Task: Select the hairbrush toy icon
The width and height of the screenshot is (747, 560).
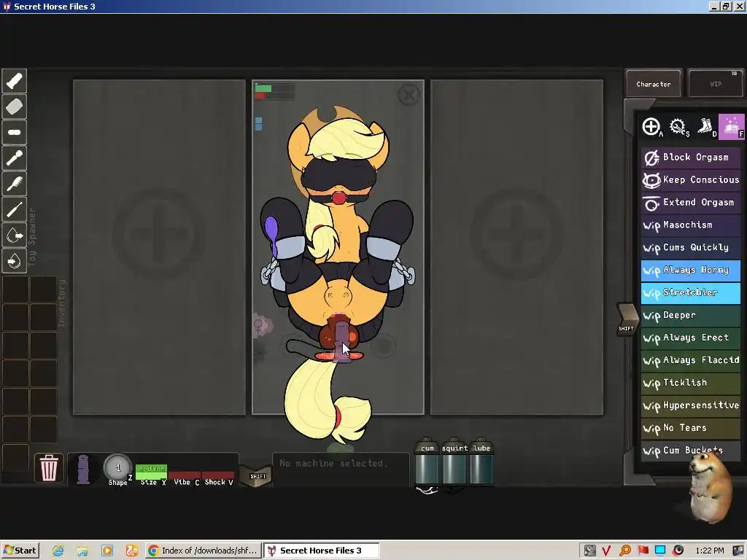Action: tap(15, 184)
